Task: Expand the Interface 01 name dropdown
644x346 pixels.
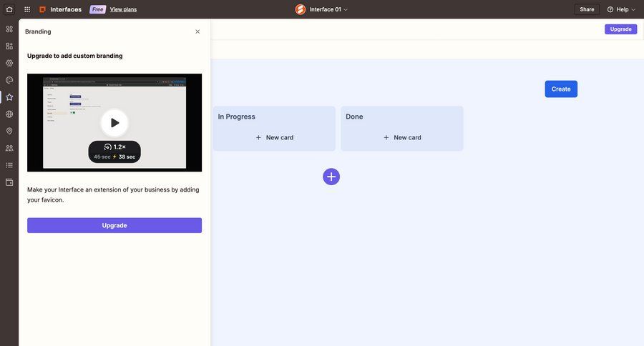Action: click(328, 9)
